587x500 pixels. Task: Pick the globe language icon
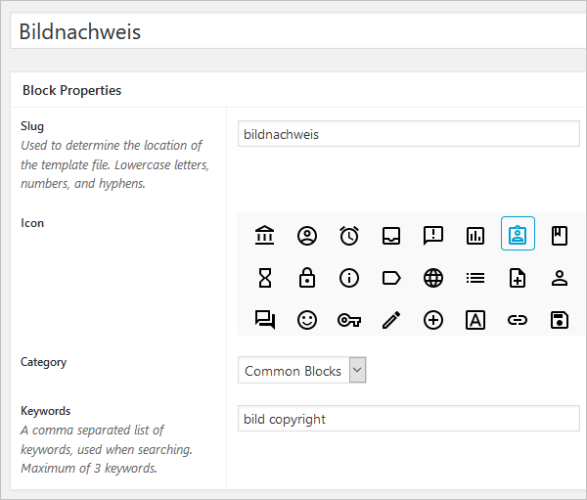point(433,278)
